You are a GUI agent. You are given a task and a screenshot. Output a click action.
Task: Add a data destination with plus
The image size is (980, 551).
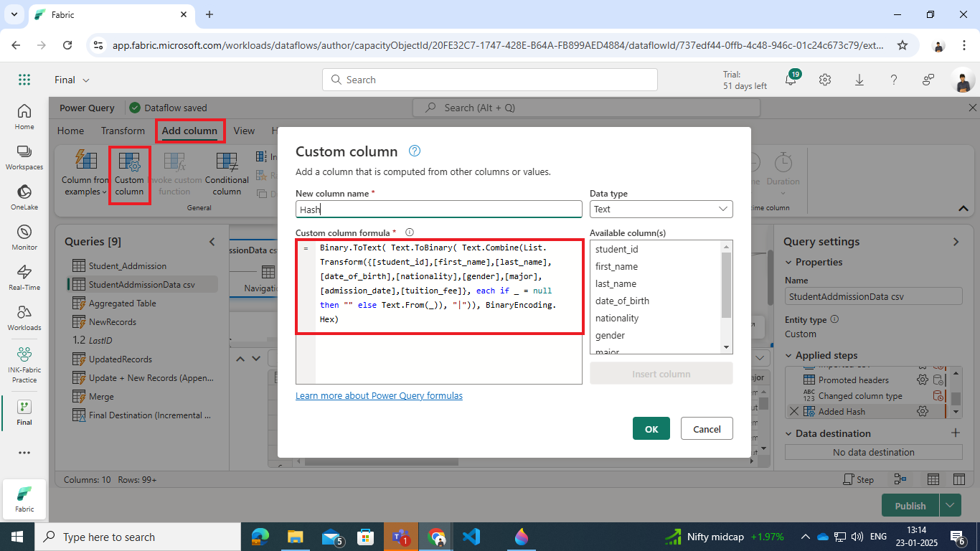click(955, 433)
